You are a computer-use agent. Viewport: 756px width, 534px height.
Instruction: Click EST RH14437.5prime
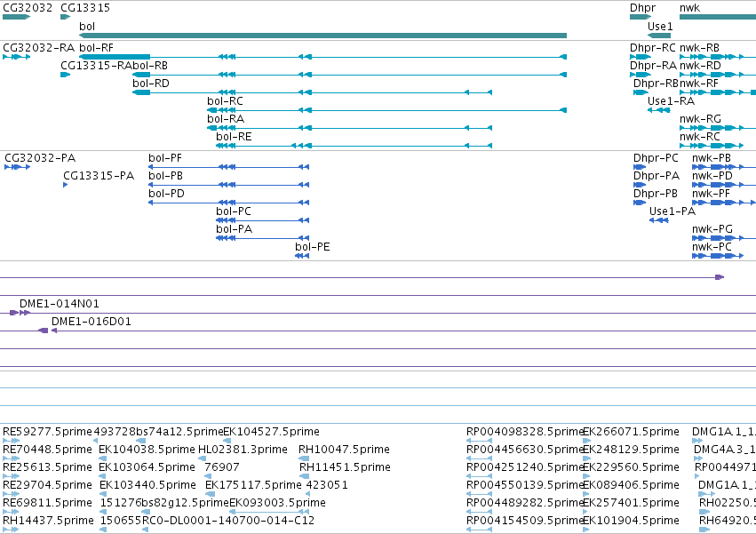coord(48,521)
